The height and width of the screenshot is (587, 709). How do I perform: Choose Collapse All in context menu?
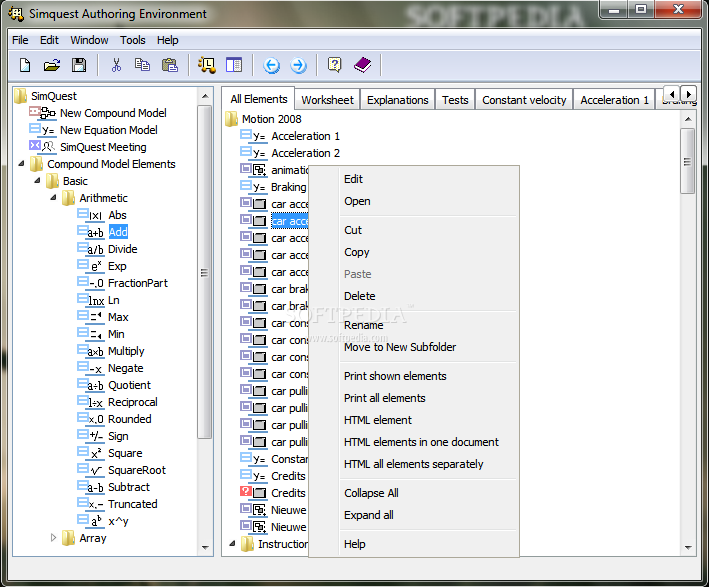pos(413,493)
